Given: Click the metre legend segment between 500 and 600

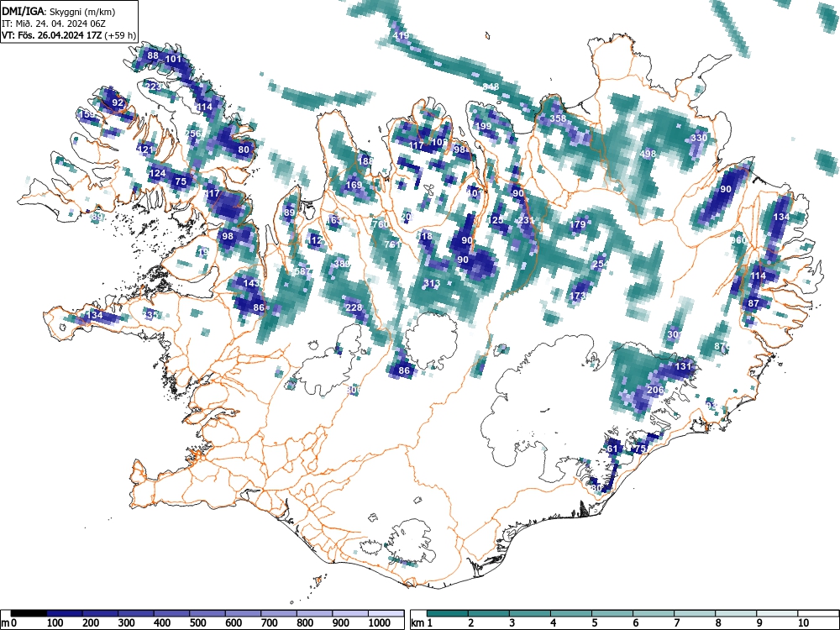Looking at the screenshot, I should pyautogui.click(x=207, y=613).
